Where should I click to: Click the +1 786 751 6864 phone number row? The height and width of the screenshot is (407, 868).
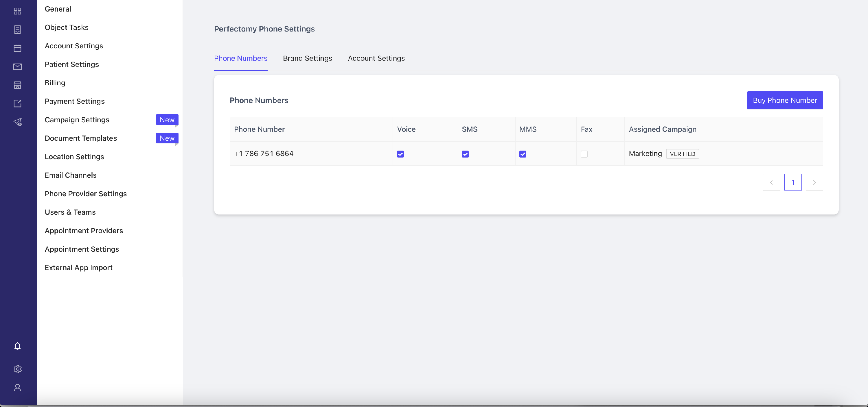point(526,153)
